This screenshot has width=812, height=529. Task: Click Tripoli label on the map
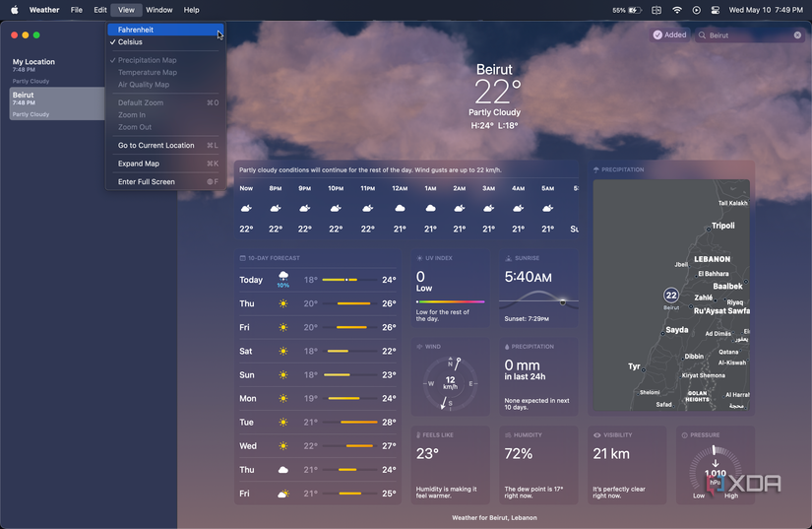(x=723, y=226)
